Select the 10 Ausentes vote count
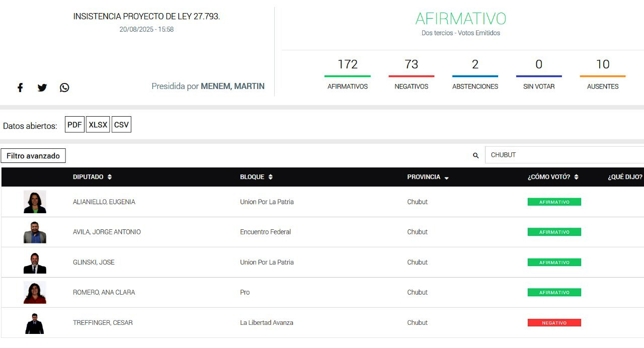The height and width of the screenshot is (348, 644). 602,64
